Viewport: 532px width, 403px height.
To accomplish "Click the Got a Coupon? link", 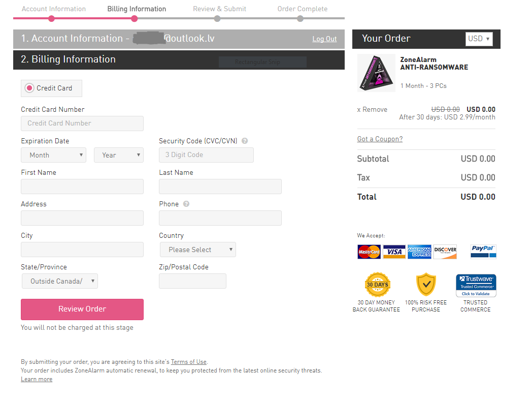I will point(380,139).
